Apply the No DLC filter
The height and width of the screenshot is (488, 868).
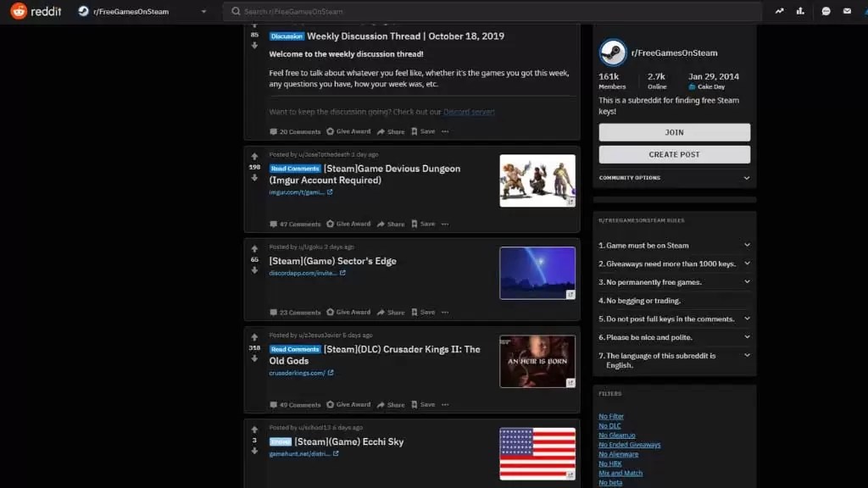tap(609, 425)
